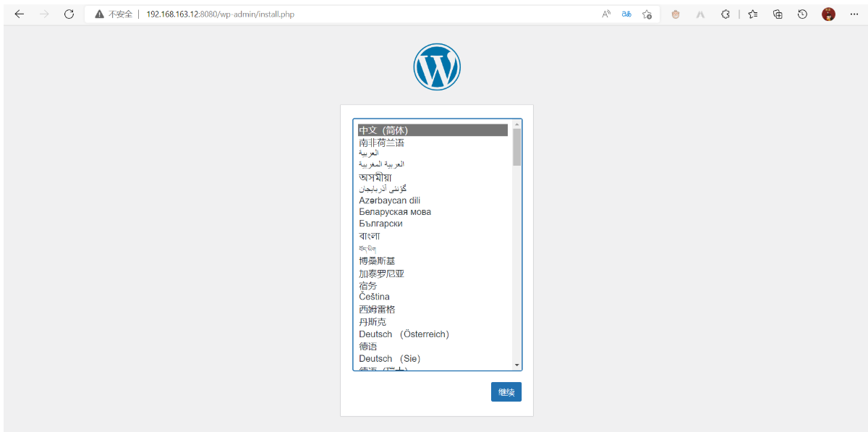Image resolution: width=868 pixels, height=432 pixels.
Task: Click the browser profile avatar
Action: pos(828,13)
